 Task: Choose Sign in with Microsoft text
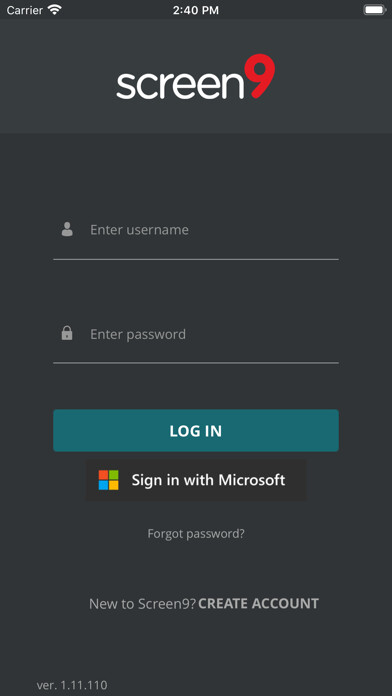pos(208,480)
